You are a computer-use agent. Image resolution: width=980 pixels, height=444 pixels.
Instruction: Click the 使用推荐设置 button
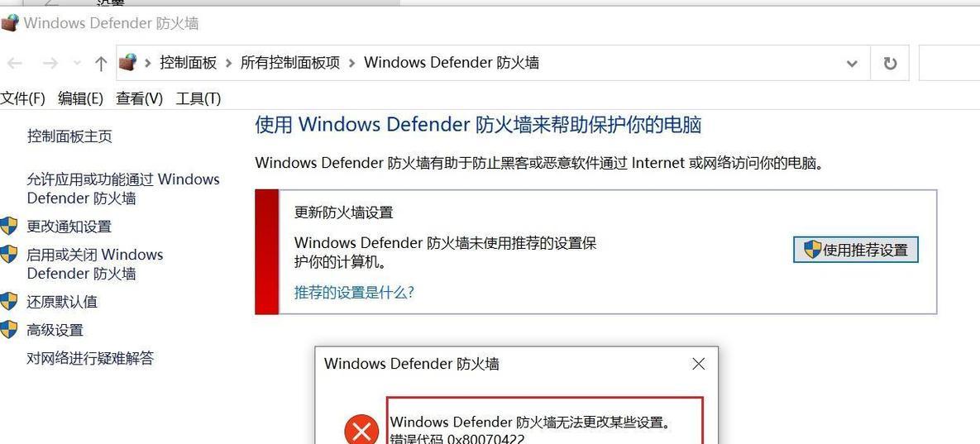pos(856,250)
